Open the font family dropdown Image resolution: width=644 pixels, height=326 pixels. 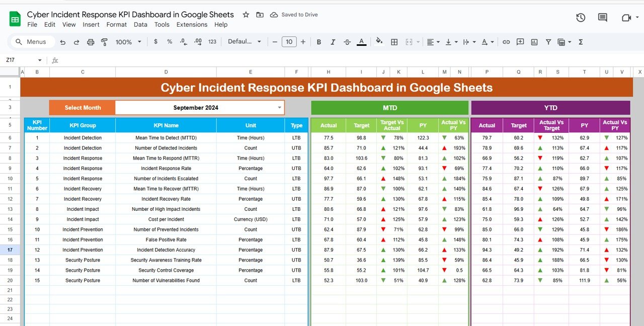click(x=245, y=42)
